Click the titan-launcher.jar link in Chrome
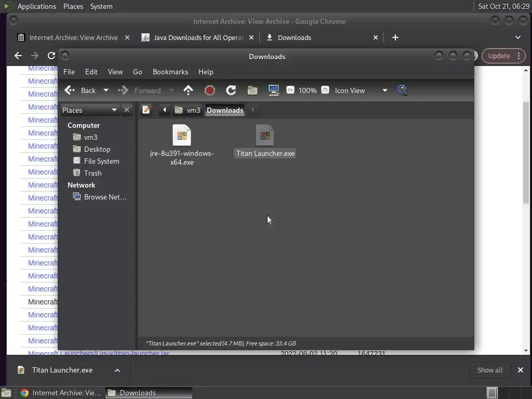The width and height of the screenshot is (532, 399). pyautogui.click(x=98, y=353)
